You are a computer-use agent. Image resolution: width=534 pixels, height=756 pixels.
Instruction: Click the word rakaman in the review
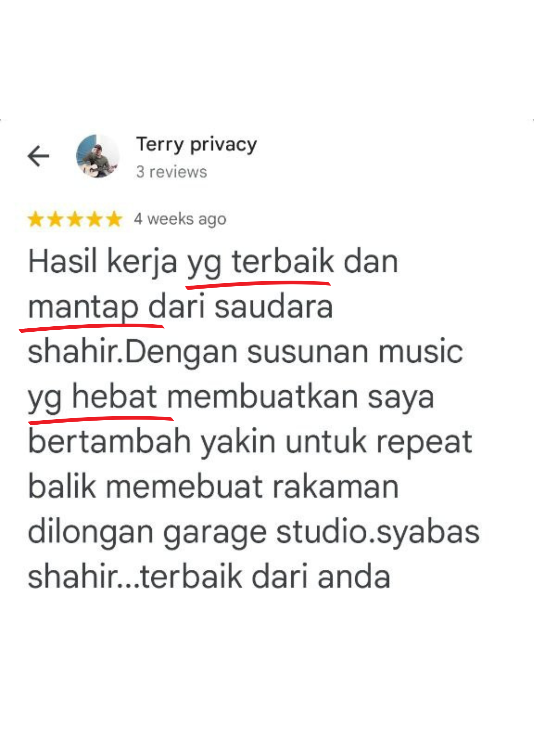pos(335,487)
